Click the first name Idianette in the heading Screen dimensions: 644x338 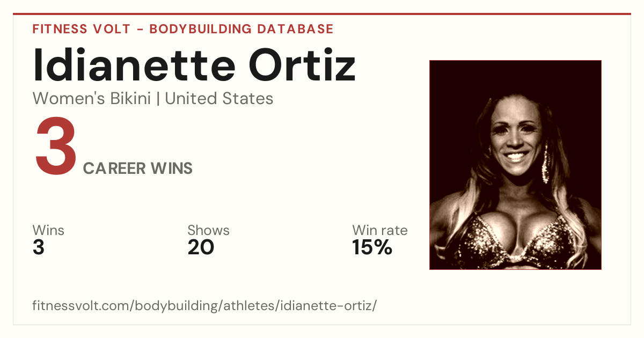pyautogui.click(x=134, y=65)
